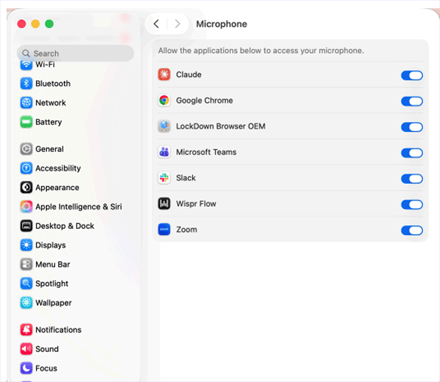Open Notifications bell icon

coord(26,330)
